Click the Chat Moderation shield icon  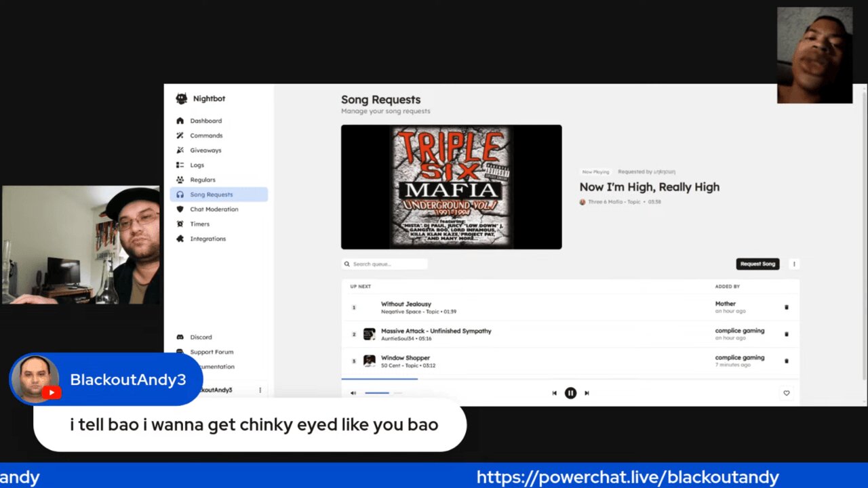(x=180, y=209)
